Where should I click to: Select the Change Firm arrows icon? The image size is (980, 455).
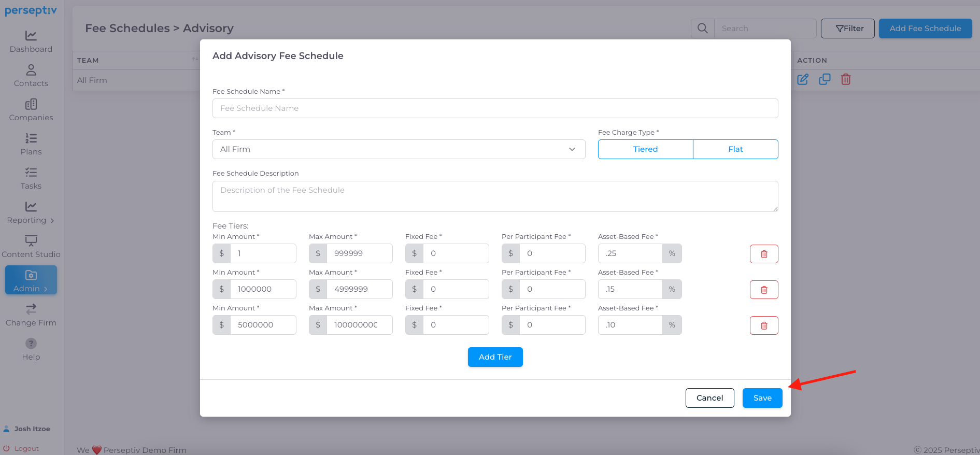pos(31,309)
